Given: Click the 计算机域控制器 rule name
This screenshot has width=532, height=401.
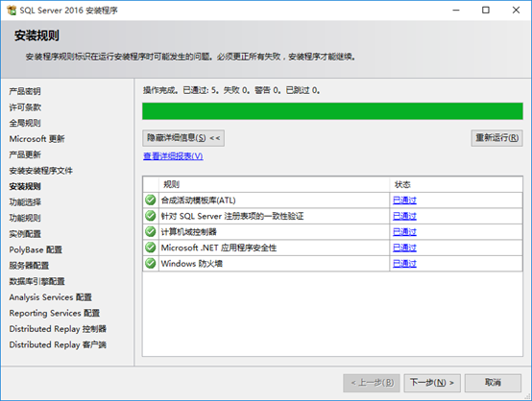Looking at the screenshot, I should point(188,232).
